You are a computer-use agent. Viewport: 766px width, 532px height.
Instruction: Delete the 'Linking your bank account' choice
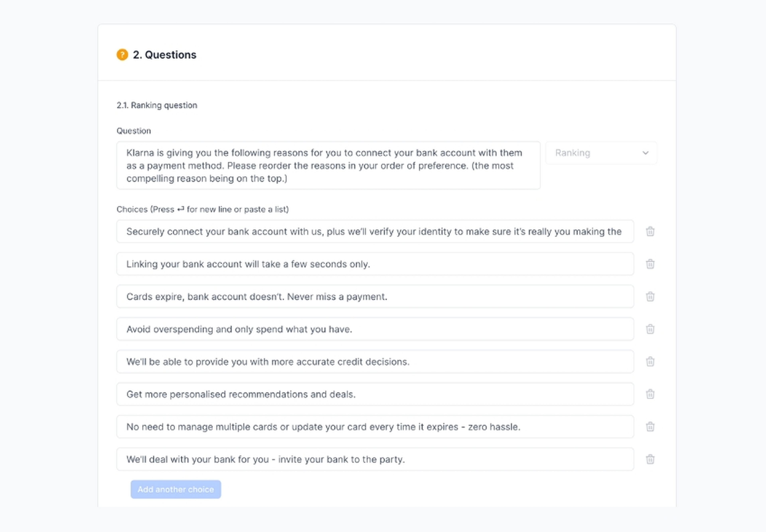tap(650, 264)
